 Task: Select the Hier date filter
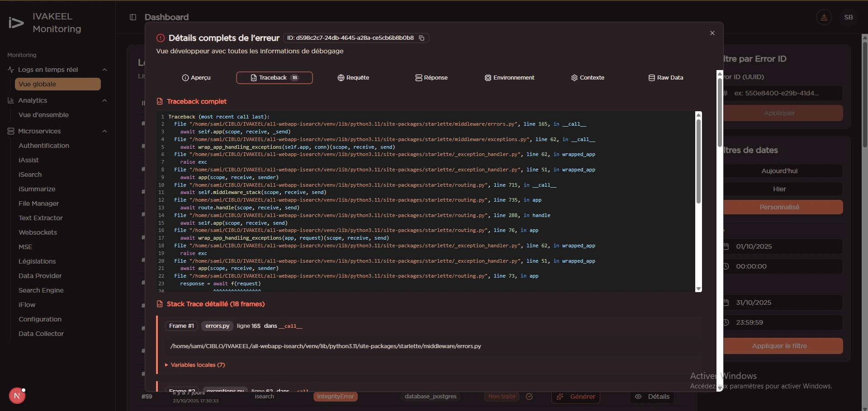click(783, 189)
